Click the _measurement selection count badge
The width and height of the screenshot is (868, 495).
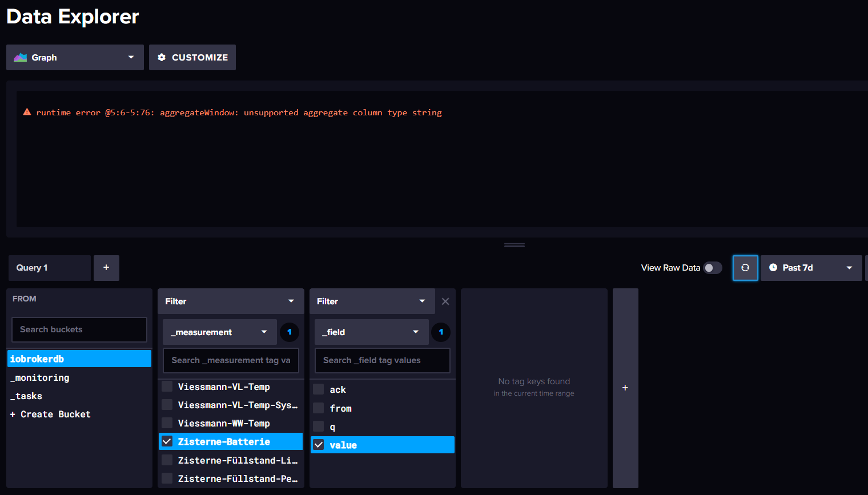[290, 332]
